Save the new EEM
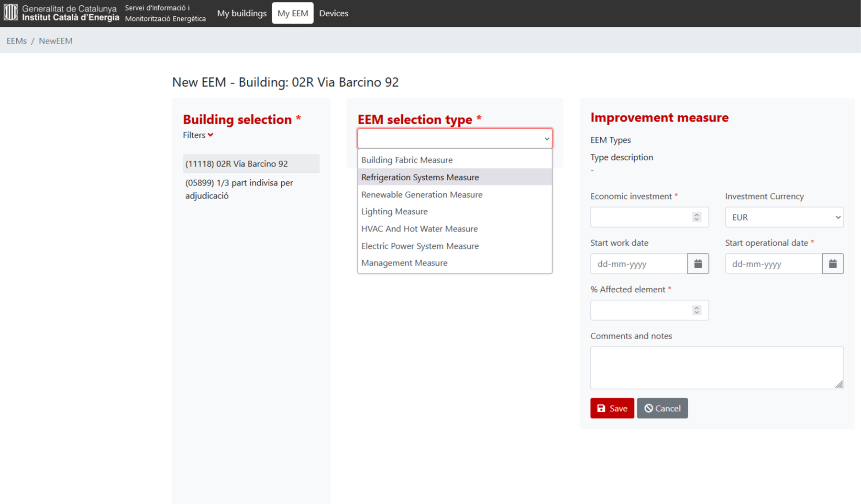The width and height of the screenshot is (861, 504). (612, 408)
